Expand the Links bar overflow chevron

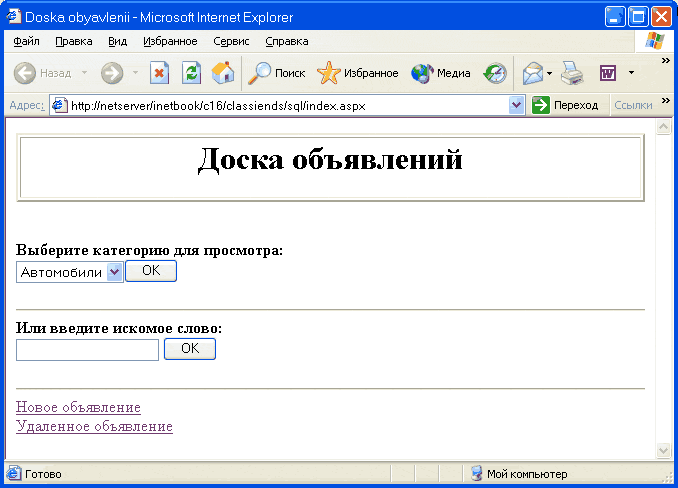point(665,100)
